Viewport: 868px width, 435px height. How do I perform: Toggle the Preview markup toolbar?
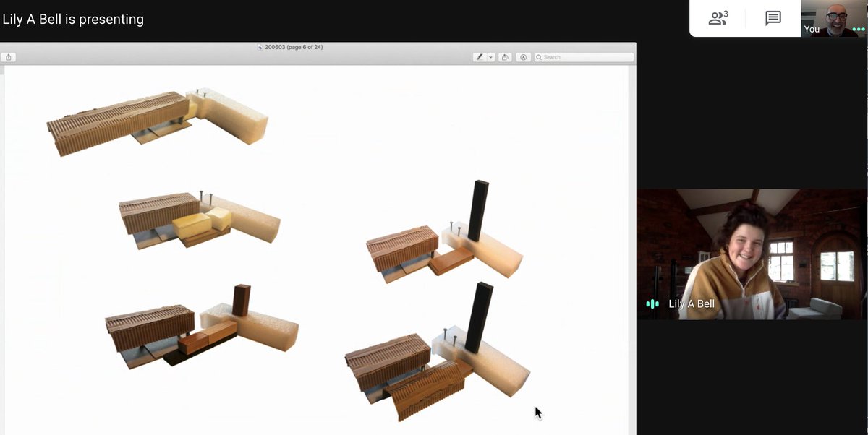click(523, 57)
